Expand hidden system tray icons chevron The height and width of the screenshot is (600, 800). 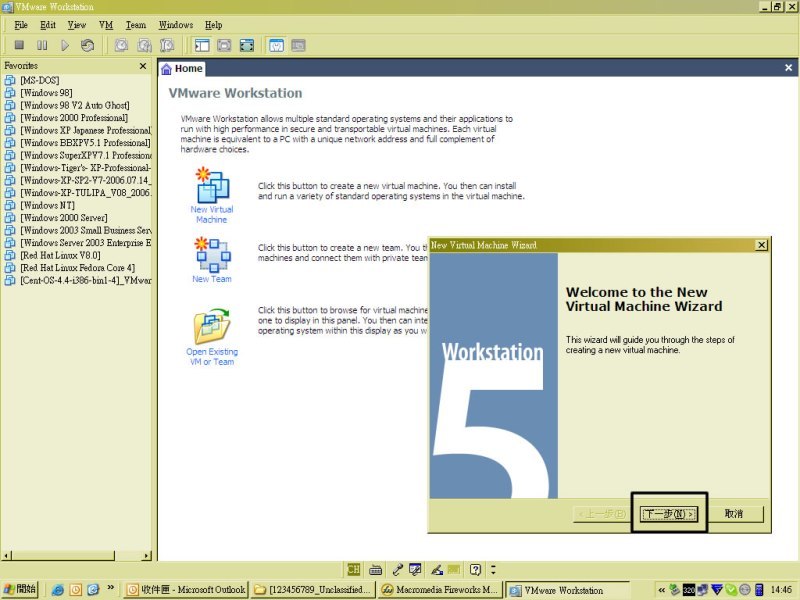point(661,590)
